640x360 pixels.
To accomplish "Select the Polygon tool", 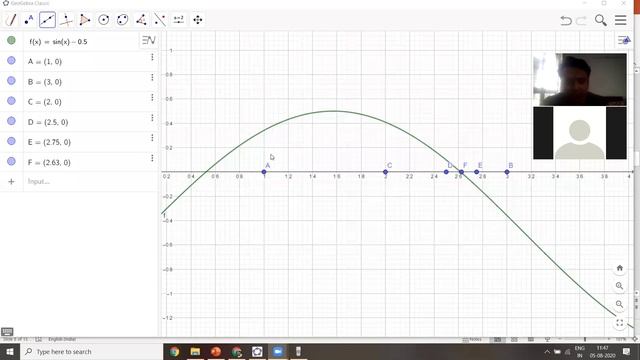I will (x=84, y=20).
